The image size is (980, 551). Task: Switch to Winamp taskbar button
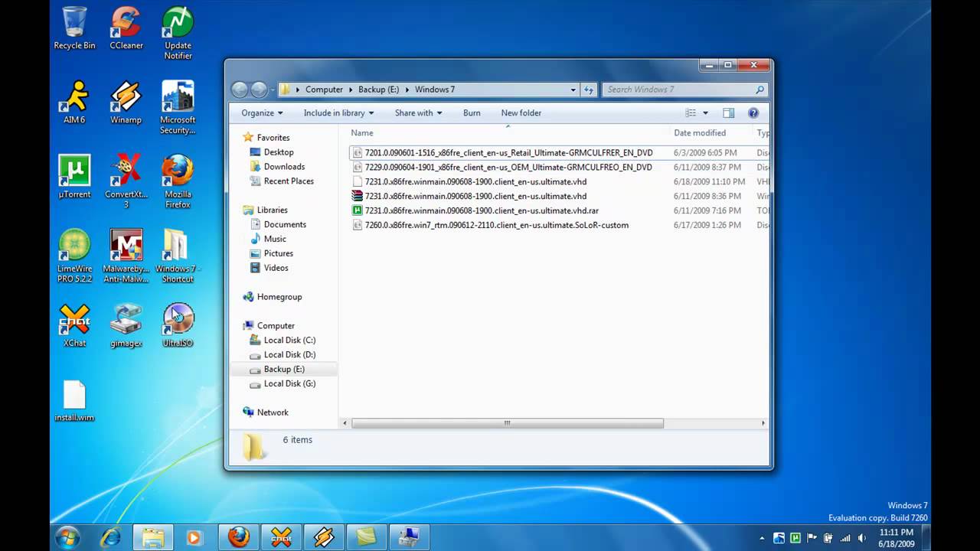click(x=325, y=537)
